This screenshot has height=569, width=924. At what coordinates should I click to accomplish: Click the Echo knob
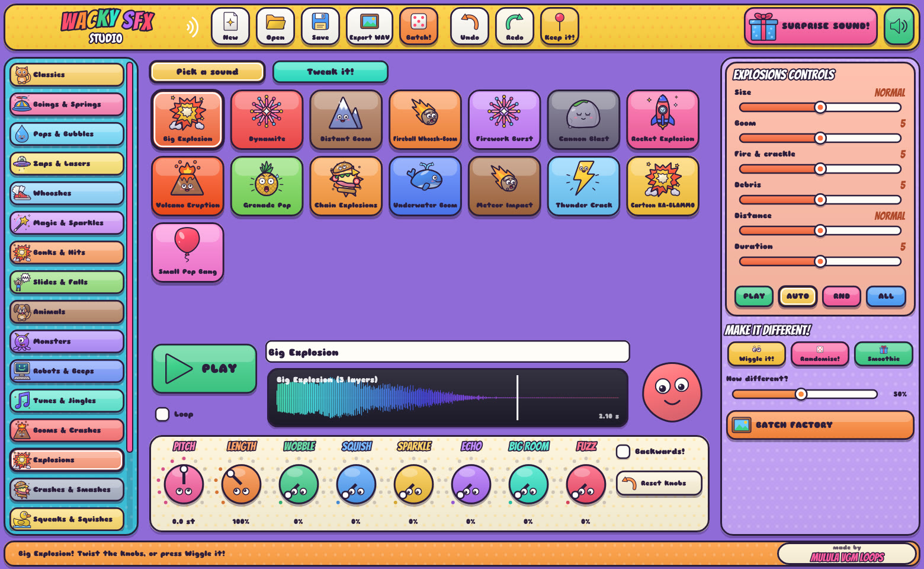tap(471, 485)
